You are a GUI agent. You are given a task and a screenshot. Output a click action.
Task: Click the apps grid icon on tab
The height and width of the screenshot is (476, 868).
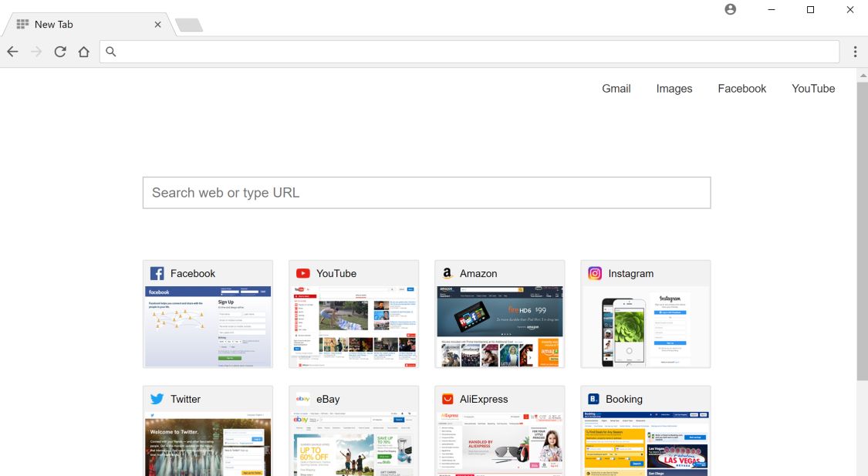pyautogui.click(x=22, y=24)
